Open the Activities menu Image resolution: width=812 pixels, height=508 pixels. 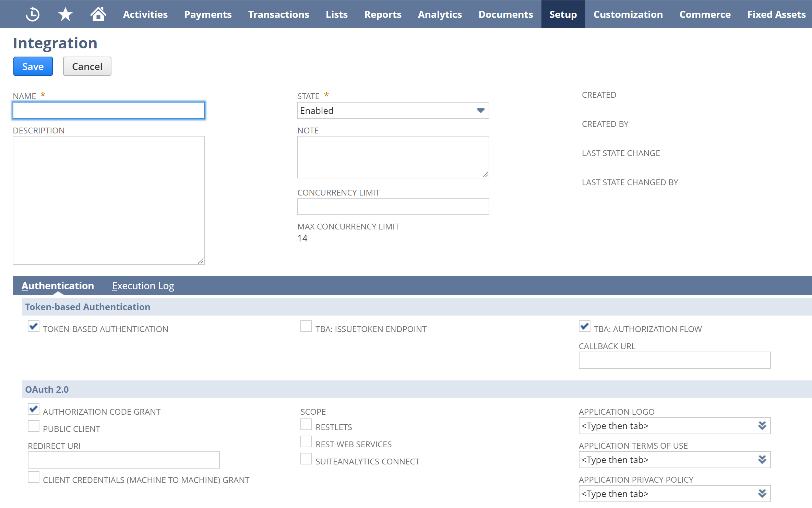click(x=145, y=14)
